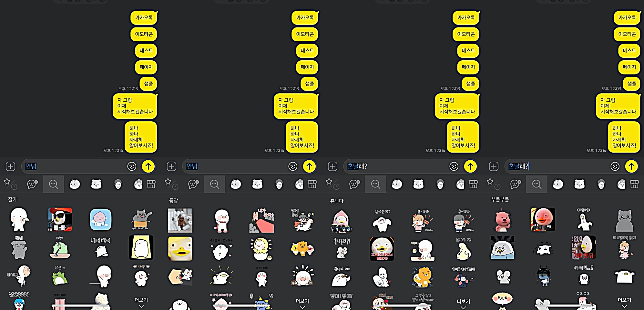Pick the toilet paper puppy photo emoticon

[180, 220]
